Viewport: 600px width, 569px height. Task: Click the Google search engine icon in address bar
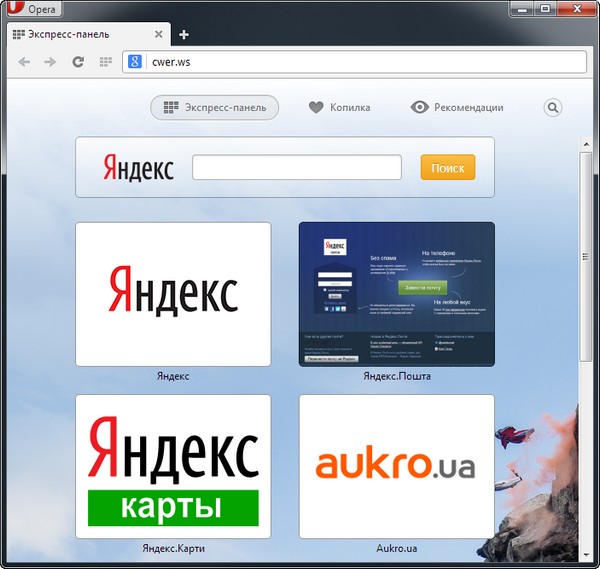coord(134,62)
